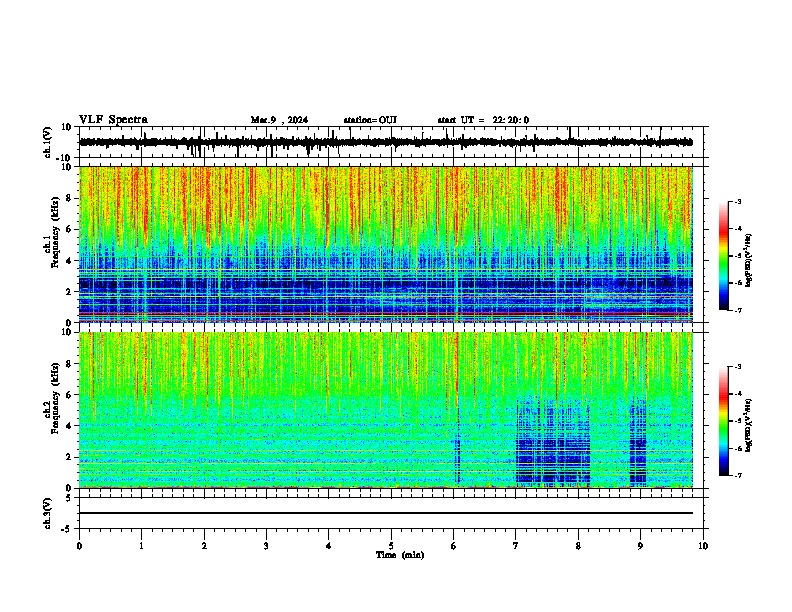Screen dimensions: 792x612
Task: Click the "6" kHz tick of ch.1 spectrogram
Action: coord(69,229)
